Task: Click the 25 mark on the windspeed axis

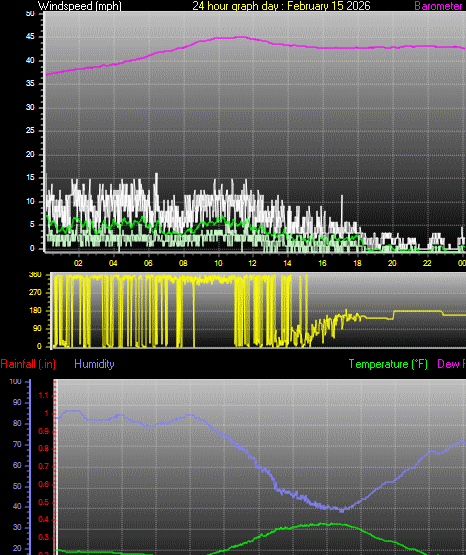Action: click(x=30, y=131)
